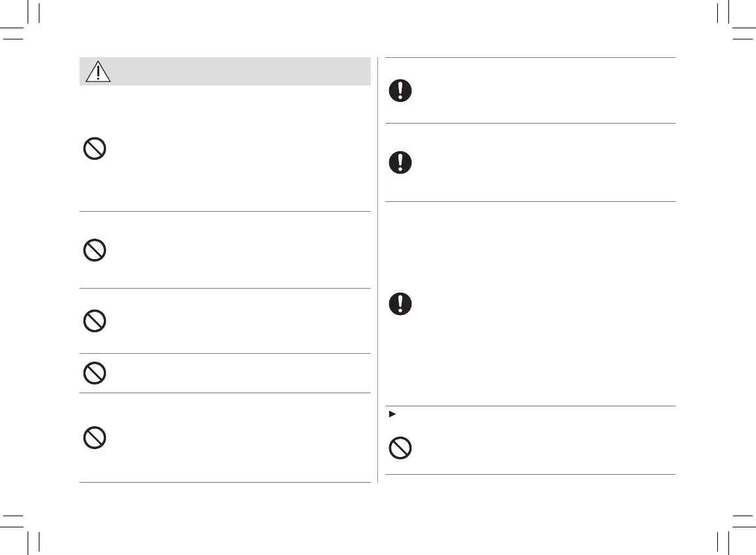The image size is (756, 555).
Task: Click the third prohibition icon in left column
Action: pos(95,321)
